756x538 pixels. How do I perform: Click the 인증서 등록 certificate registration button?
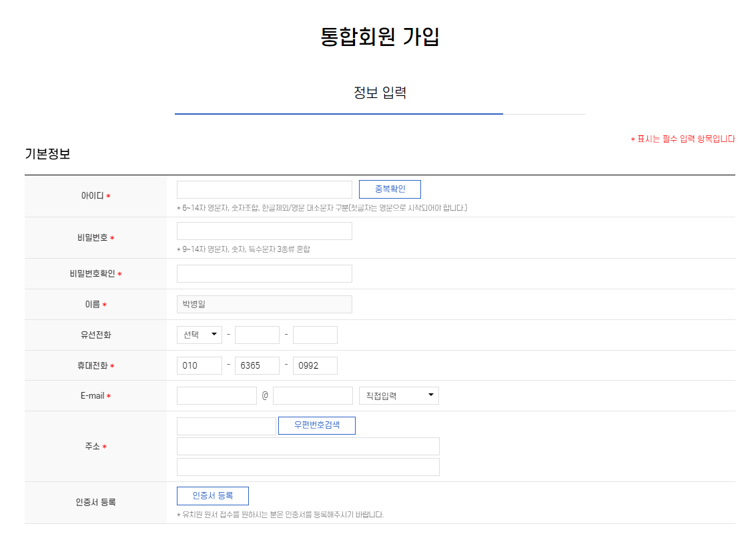click(x=212, y=496)
